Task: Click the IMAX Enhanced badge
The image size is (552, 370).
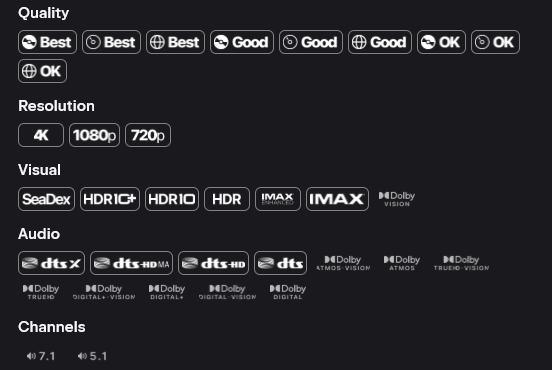Action: click(x=278, y=199)
